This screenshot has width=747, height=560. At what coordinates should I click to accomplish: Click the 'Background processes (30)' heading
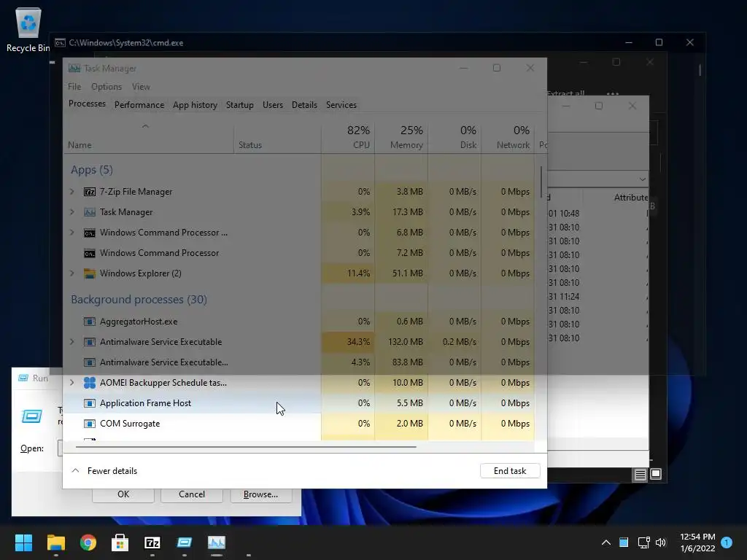click(139, 300)
